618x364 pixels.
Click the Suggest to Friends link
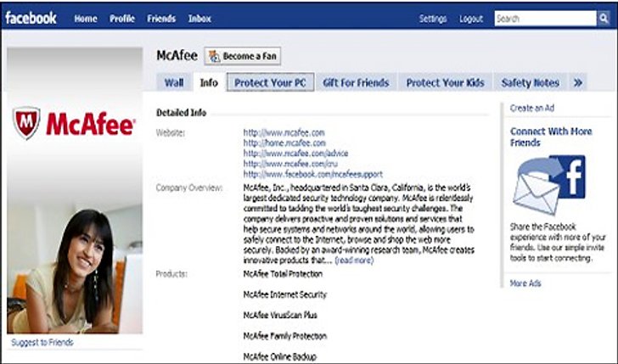(x=42, y=342)
